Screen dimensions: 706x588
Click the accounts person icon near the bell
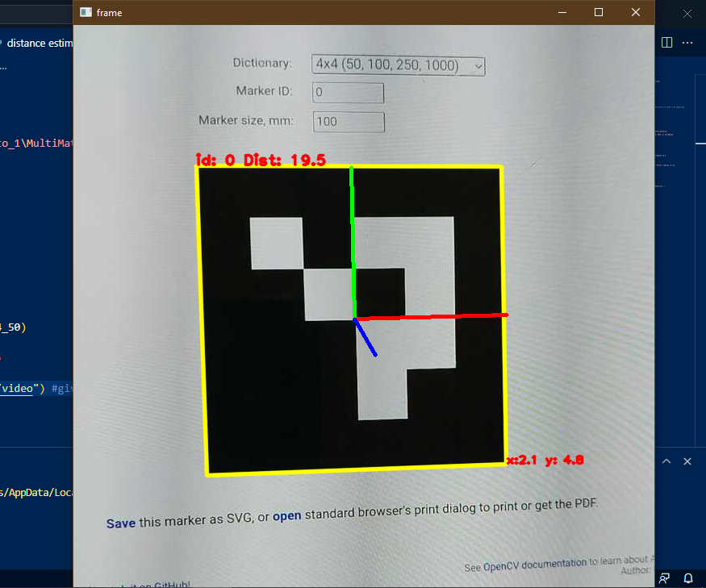click(664, 578)
